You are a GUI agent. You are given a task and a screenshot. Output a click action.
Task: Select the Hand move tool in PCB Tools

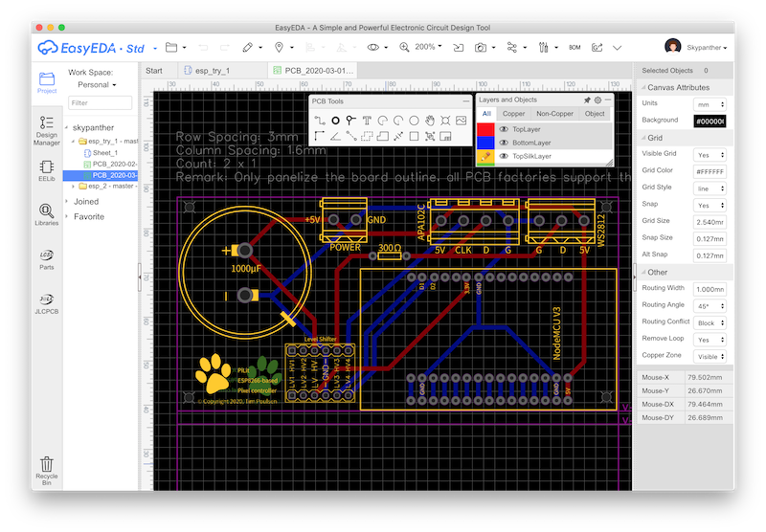(429, 120)
